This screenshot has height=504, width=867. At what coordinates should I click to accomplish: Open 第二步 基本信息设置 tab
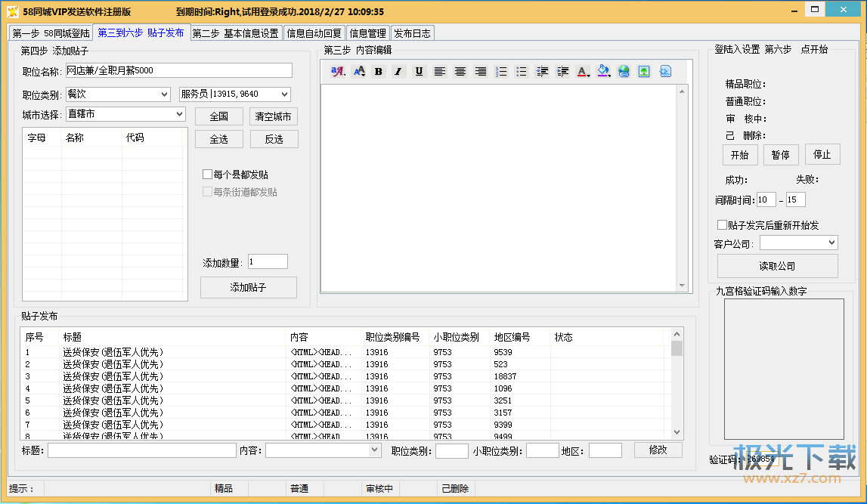(x=236, y=33)
